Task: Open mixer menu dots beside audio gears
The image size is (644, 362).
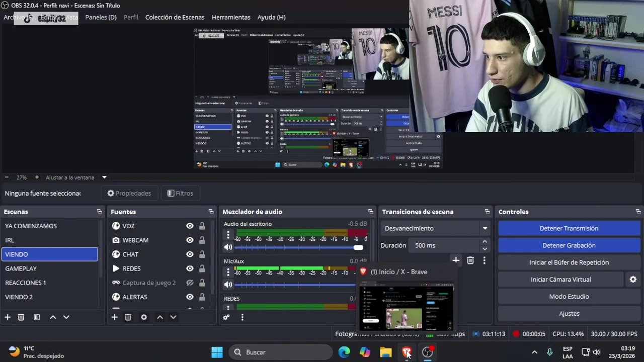Action: point(242,317)
